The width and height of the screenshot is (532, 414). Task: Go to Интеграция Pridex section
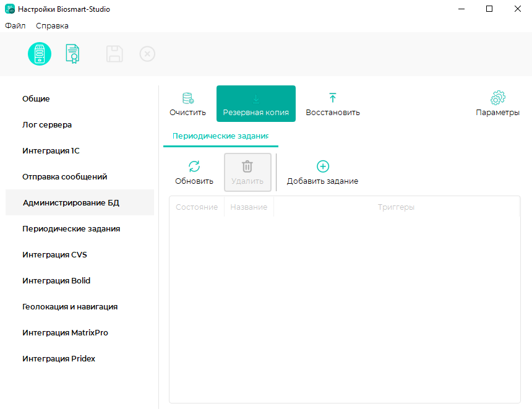pyautogui.click(x=80, y=359)
